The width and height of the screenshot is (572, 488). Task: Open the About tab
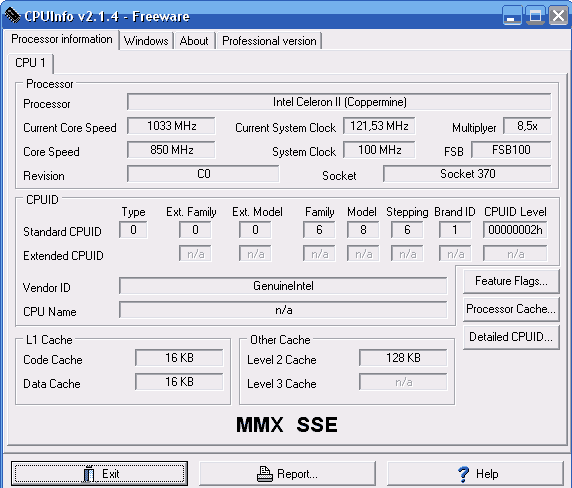click(194, 41)
